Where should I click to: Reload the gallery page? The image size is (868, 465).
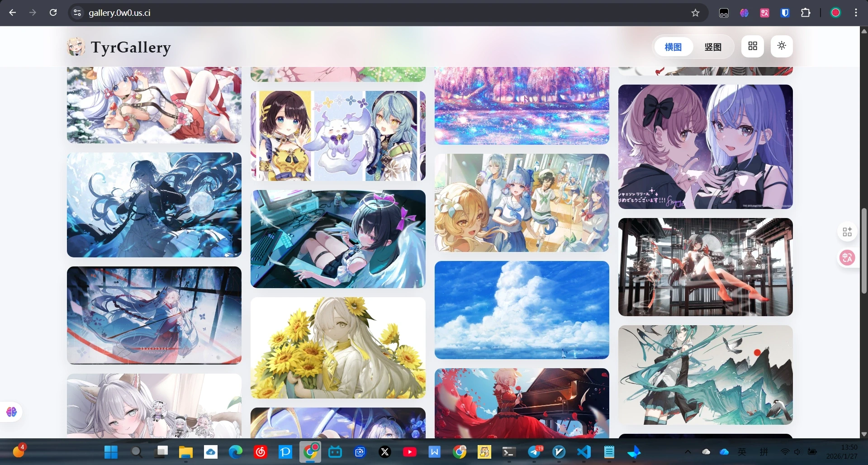53,13
